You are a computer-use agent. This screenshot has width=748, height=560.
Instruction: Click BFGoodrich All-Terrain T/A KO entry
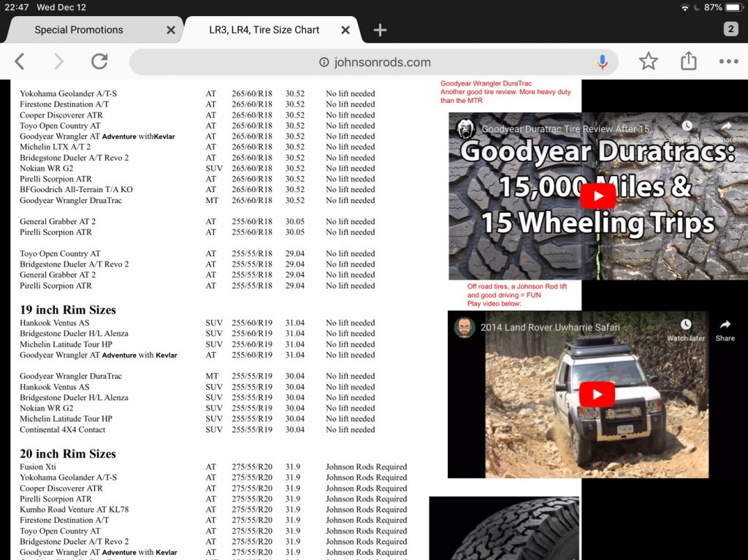coord(76,189)
